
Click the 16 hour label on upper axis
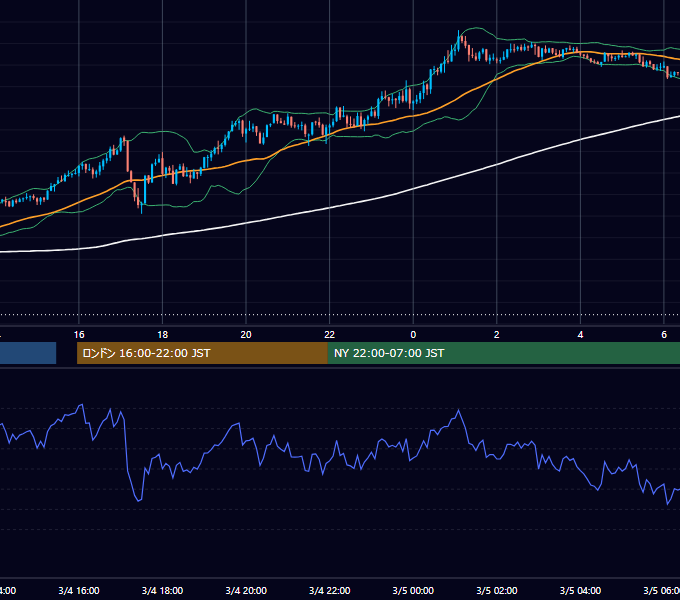(79, 335)
